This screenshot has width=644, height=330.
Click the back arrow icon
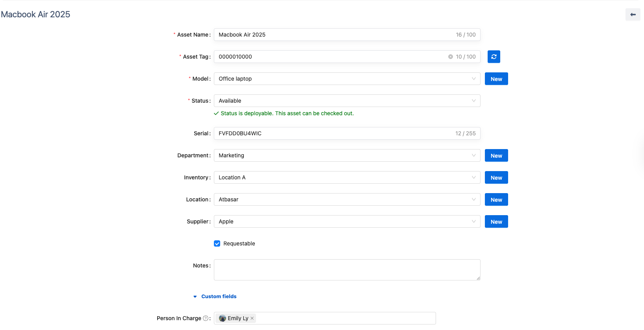(633, 15)
